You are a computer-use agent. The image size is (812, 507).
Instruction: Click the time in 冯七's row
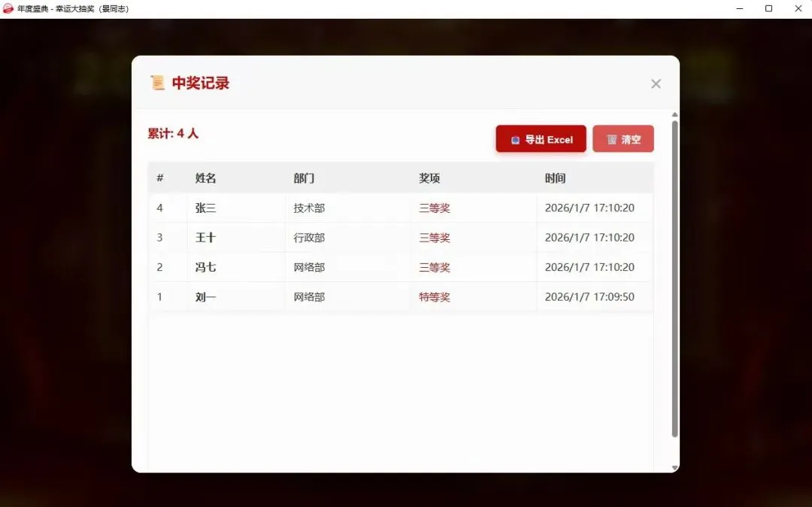[x=589, y=267]
